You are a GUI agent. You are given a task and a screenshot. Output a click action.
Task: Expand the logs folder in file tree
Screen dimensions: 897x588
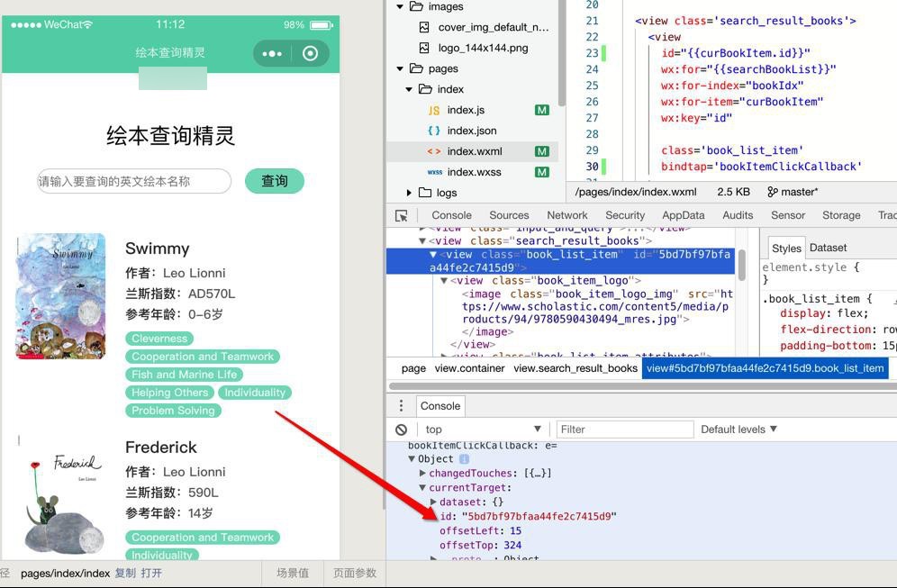point(409,193)
